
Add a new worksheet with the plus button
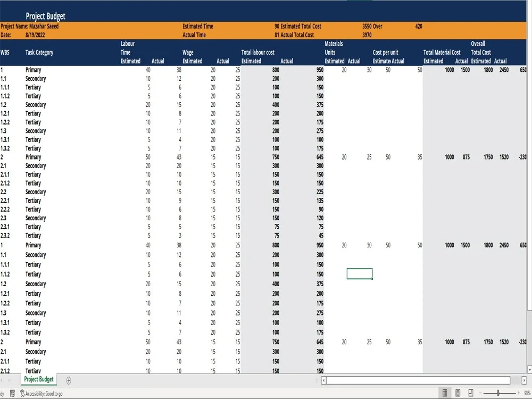click(68, 379)
